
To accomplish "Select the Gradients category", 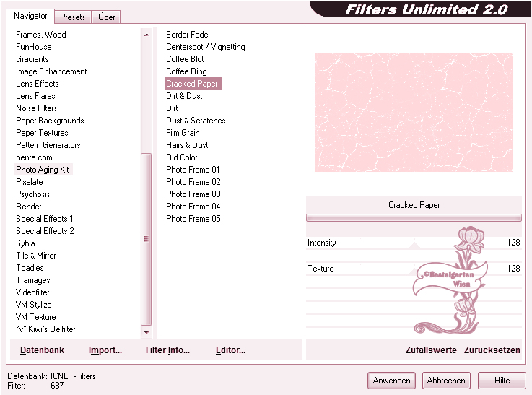I will pyautogui.click(x=32, y=59).
